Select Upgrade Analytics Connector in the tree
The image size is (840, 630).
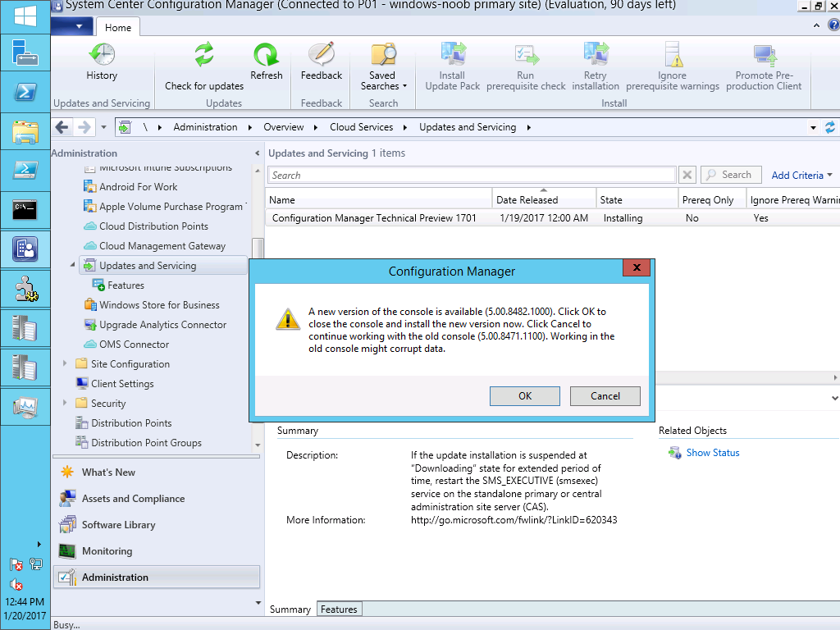tap(163, 325)
